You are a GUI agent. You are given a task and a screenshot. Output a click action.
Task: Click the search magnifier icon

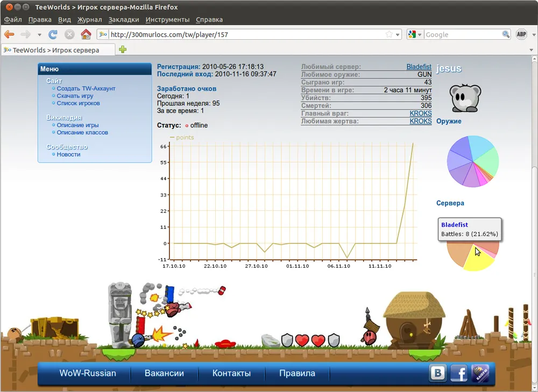(x=506, y=34)
